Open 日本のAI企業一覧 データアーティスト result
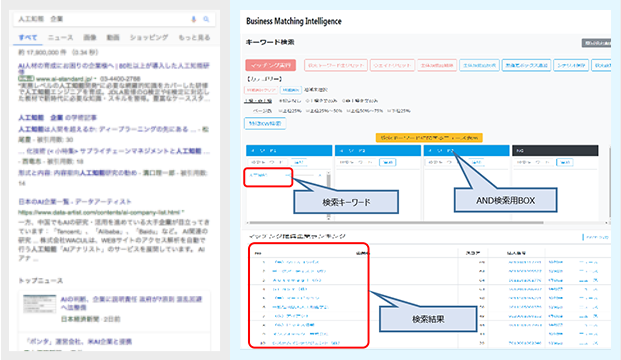 (74, 202)
